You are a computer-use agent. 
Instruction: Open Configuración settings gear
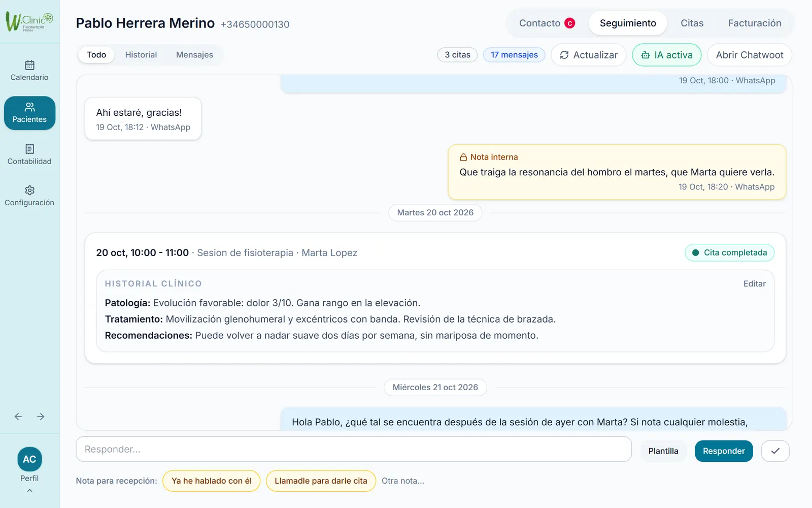[x=29, y=196]
